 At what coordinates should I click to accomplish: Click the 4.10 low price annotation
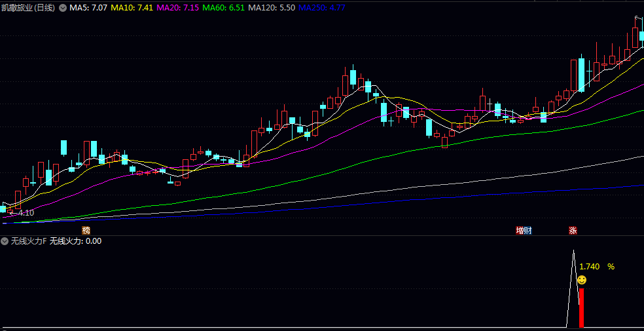click(26, 213)
